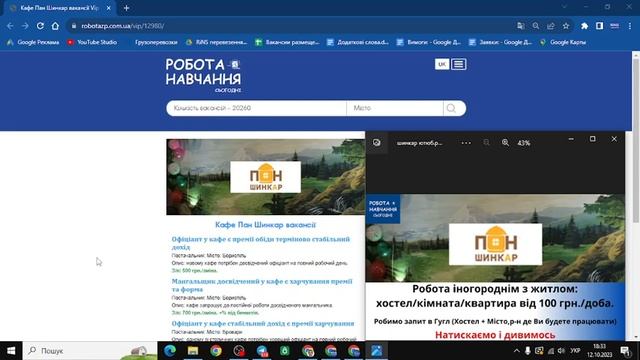Open Telegram from the taskbar

pyautogui.click(x=262, y=351)
